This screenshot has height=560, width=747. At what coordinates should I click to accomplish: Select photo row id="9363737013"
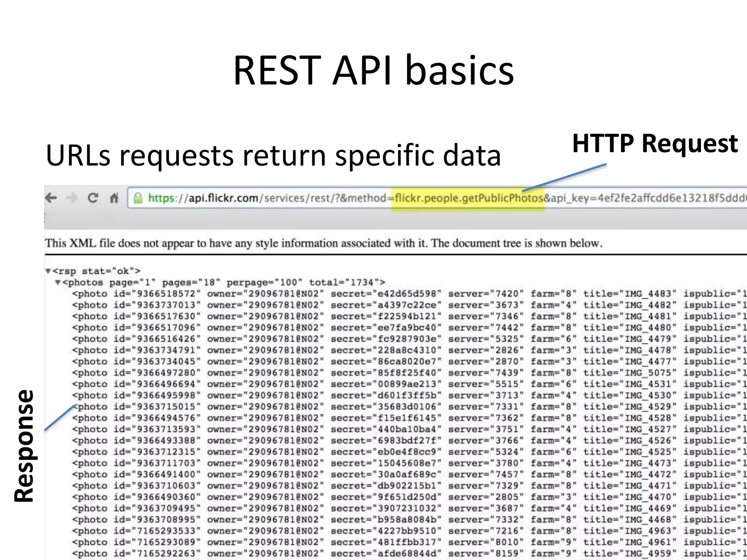[x=409, y=305]
